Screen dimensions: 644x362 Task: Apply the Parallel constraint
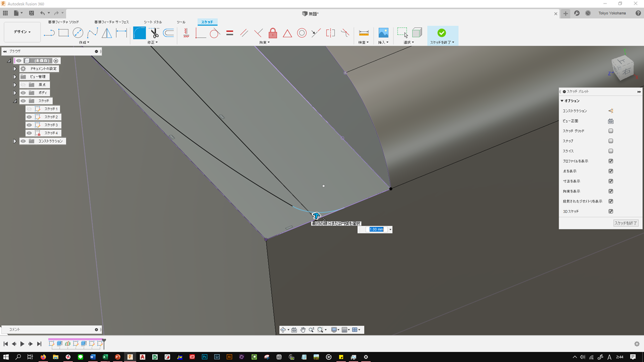pyautogui.click(x=244, y=33)
